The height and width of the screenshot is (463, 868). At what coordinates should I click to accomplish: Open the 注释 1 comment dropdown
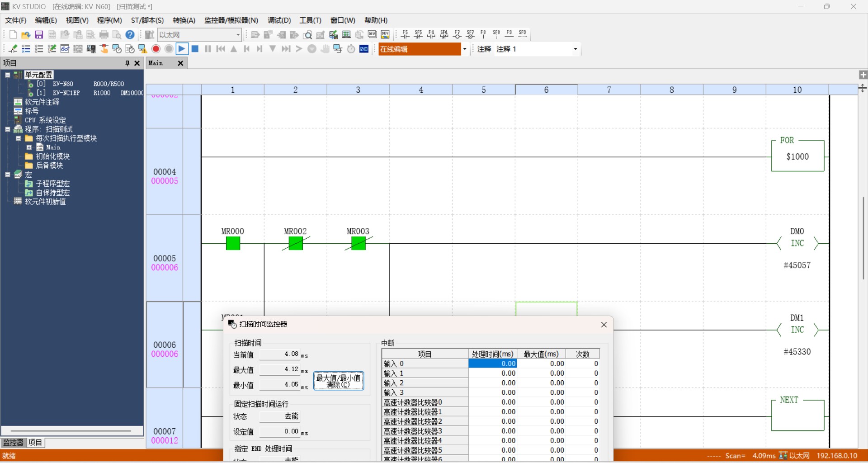click(x=576, y=49)
